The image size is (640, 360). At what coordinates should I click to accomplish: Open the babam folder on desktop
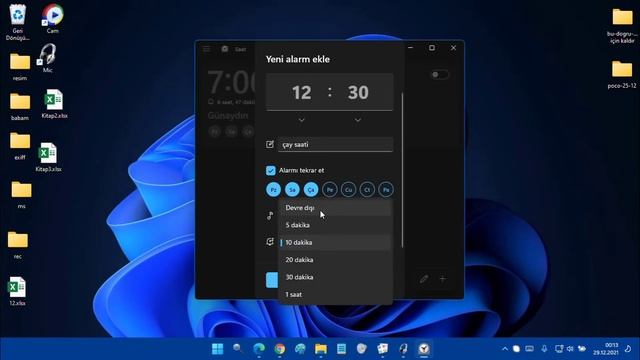click(x=20, y=107)
